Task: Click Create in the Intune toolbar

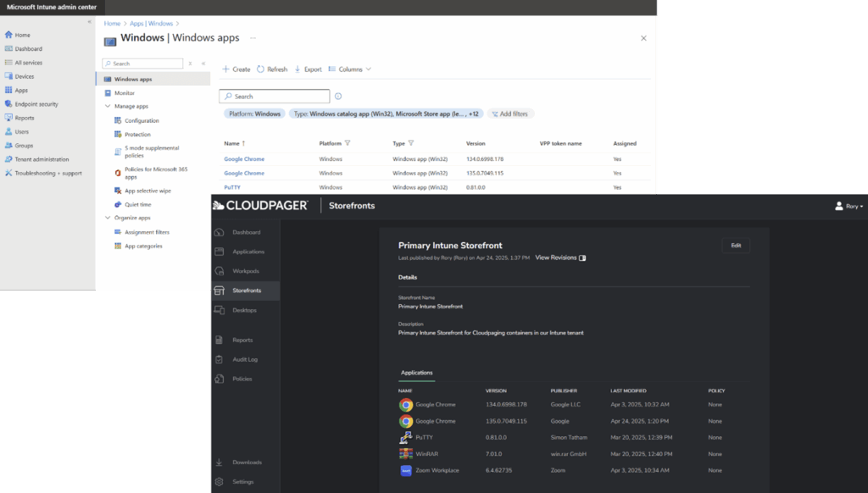Action: pyautogui.click(x=236, y=69)
